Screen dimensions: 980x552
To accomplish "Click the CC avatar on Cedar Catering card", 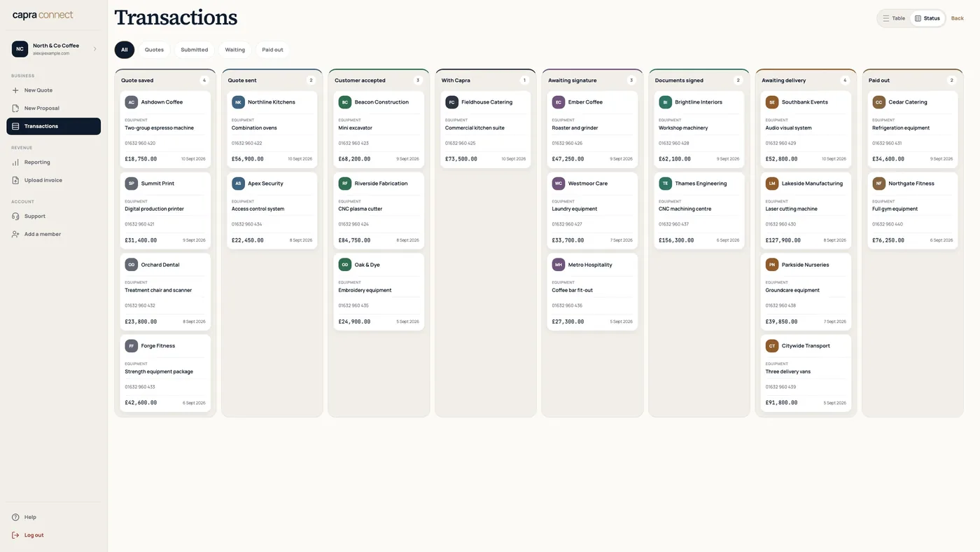I will click(878, 102).
